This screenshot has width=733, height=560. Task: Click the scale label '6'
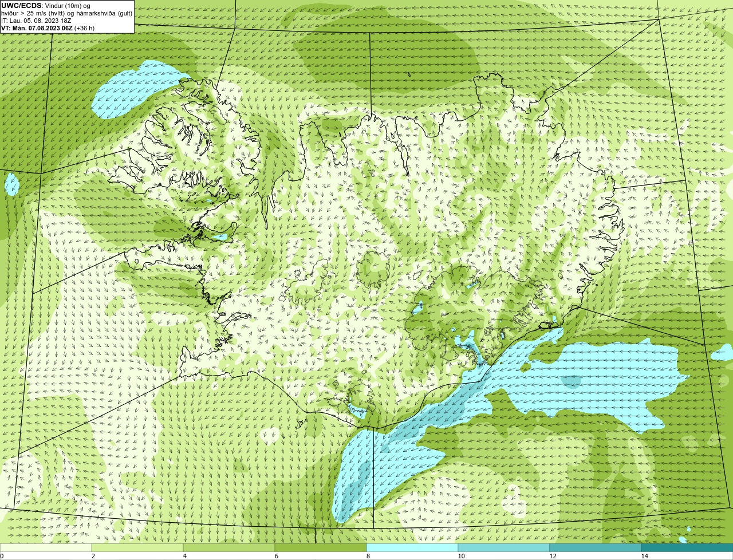point(276,556)
